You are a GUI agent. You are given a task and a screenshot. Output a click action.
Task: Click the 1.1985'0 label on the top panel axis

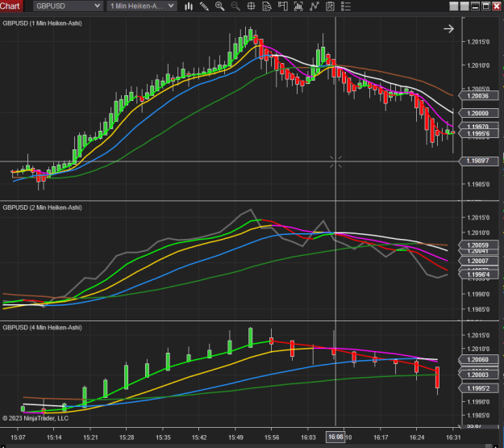click(478, 184)
